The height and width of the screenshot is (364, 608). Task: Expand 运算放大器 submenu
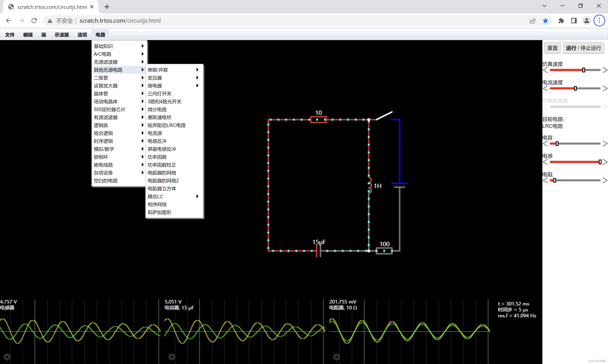click(x=119, y=86)
